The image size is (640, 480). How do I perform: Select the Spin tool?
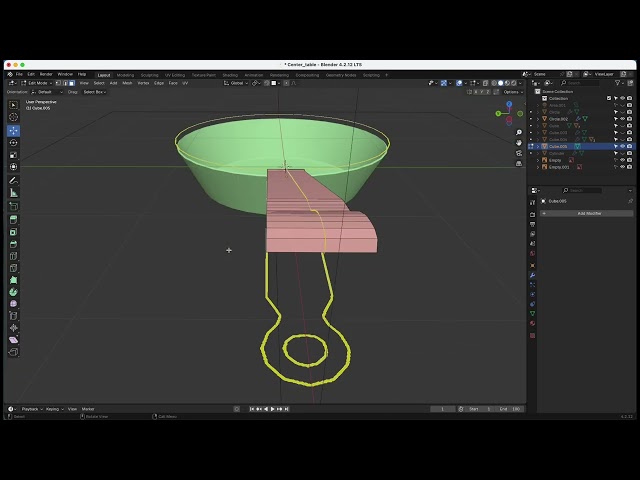click(13, 292)
